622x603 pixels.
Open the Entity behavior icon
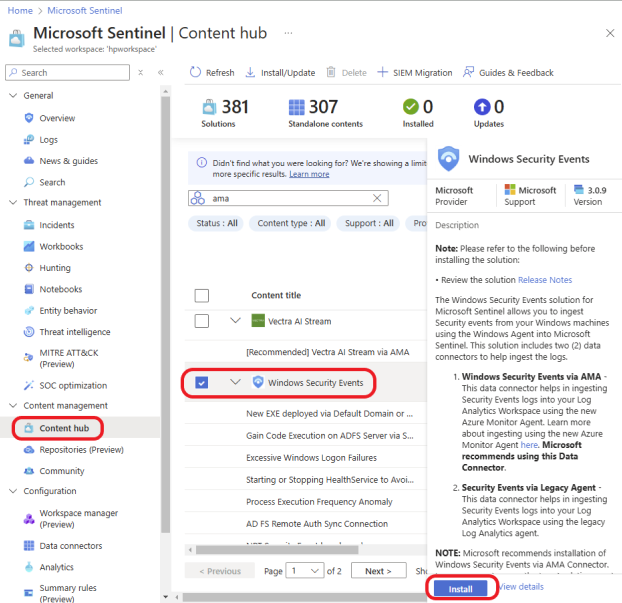coord(29,311)
